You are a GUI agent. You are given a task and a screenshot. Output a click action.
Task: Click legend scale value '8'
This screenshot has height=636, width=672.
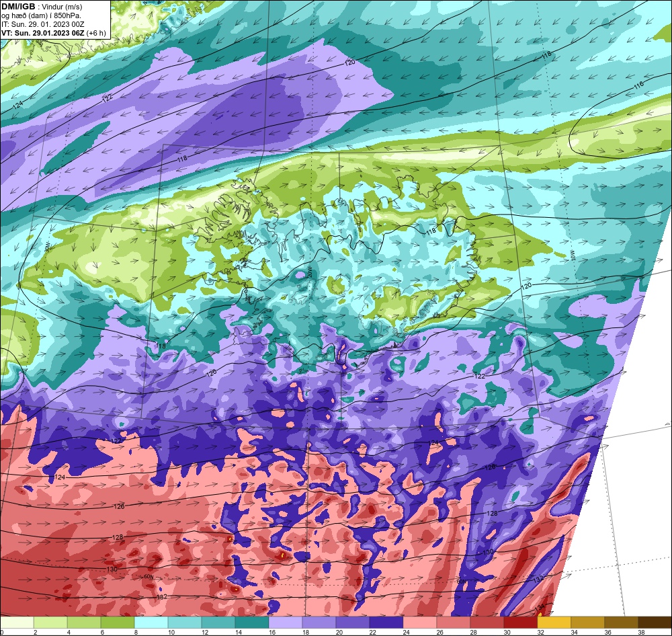coord(136,632)
